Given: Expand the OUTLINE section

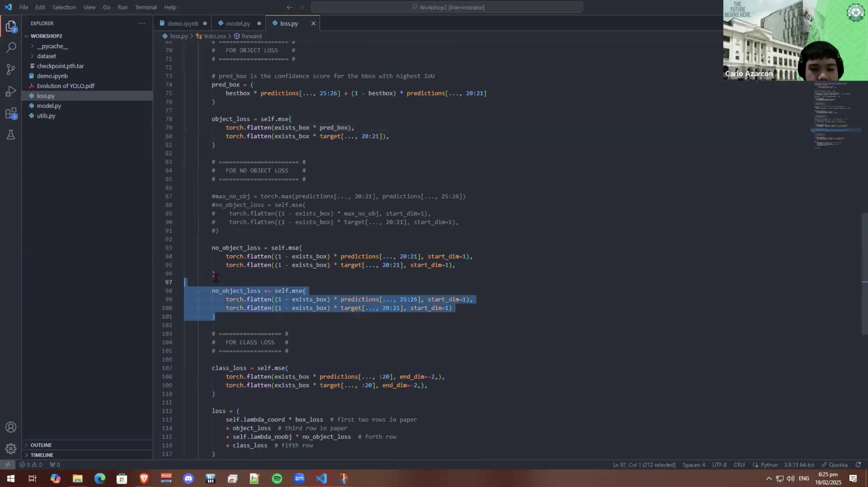Looking at the screenshot, I should click(41, 445).
